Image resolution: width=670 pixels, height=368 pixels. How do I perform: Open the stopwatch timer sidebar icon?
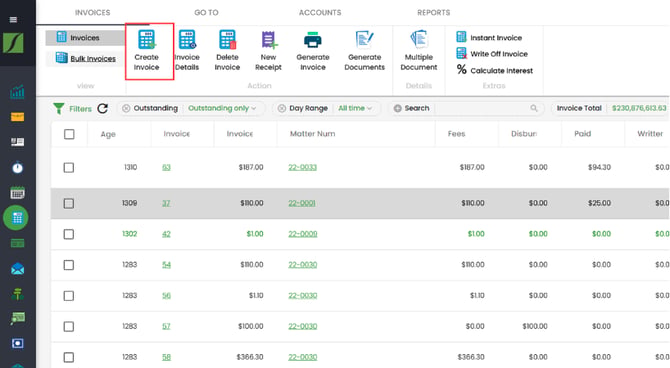pyautogui.click(x=18, y=168)
